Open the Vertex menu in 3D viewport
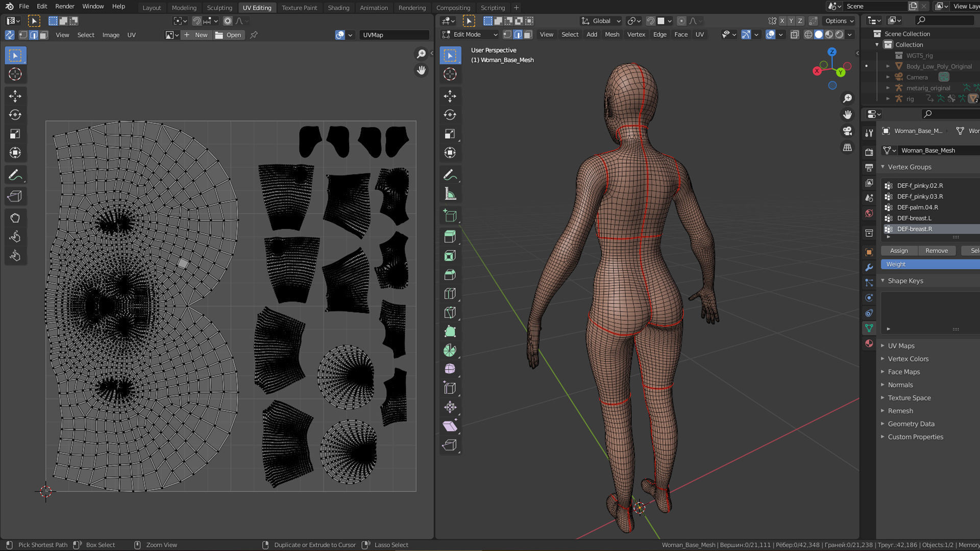The width and height of the screenshot is (980, 551). tap(636, 35)
